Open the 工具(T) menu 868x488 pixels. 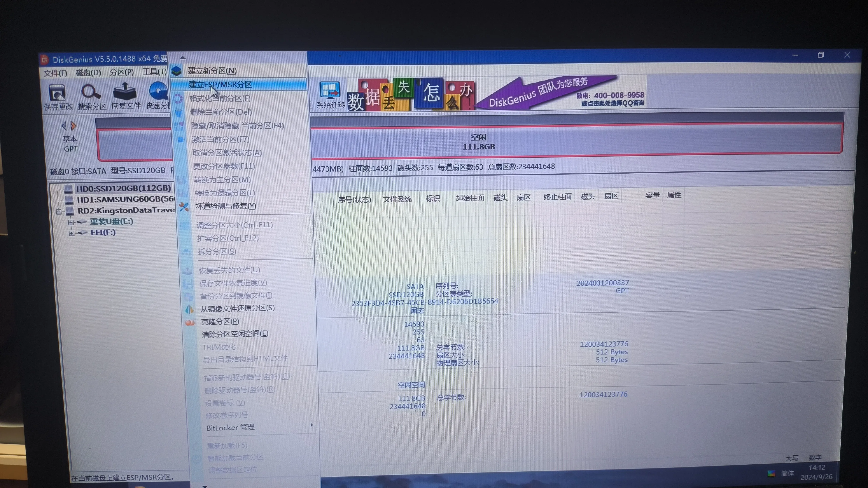click(155, 72)
